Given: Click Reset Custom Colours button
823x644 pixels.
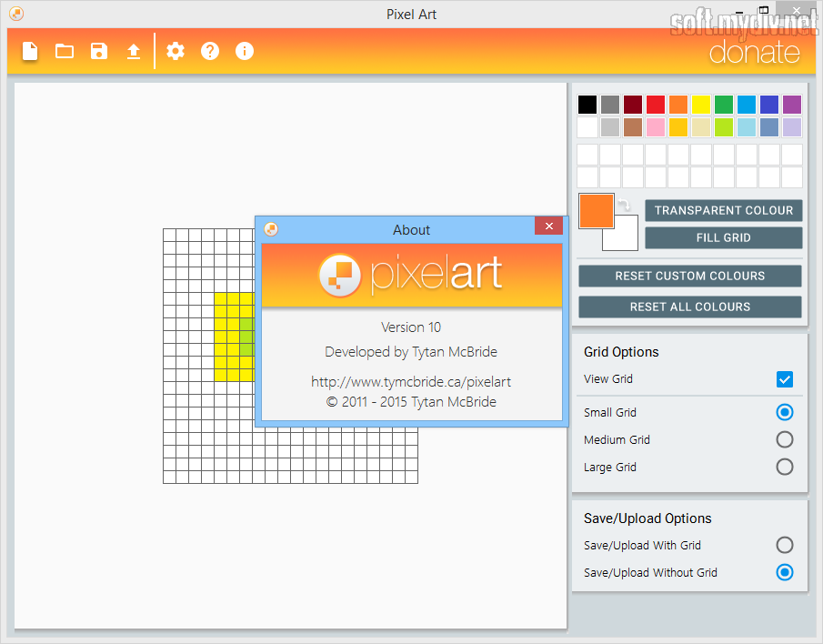Looking at the screenshot, I should (x=690, y=276).
